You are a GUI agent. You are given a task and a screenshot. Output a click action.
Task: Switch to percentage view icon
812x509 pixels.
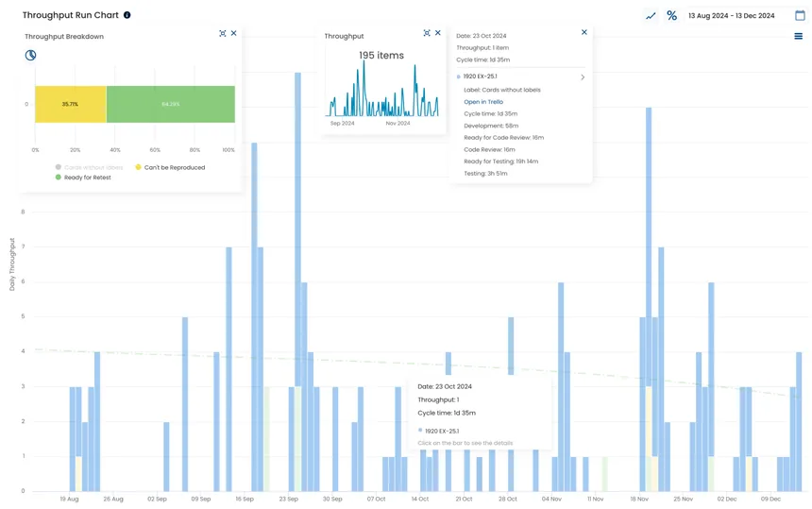671,15
